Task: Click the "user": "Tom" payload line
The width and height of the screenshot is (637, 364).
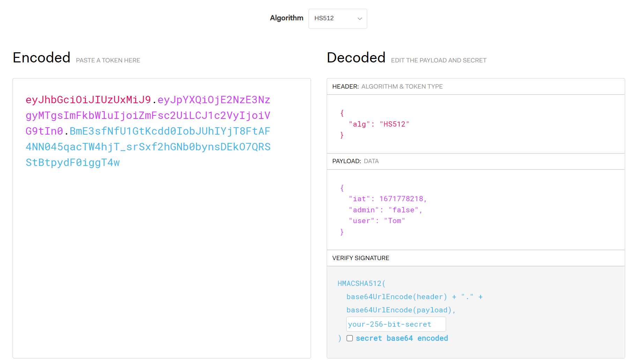Action: click(377, 221)
